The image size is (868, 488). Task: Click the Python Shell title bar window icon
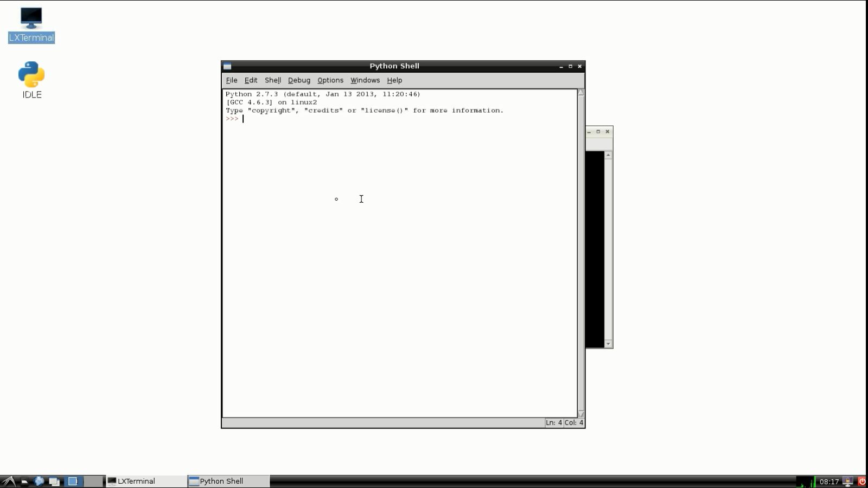[227, 66]
